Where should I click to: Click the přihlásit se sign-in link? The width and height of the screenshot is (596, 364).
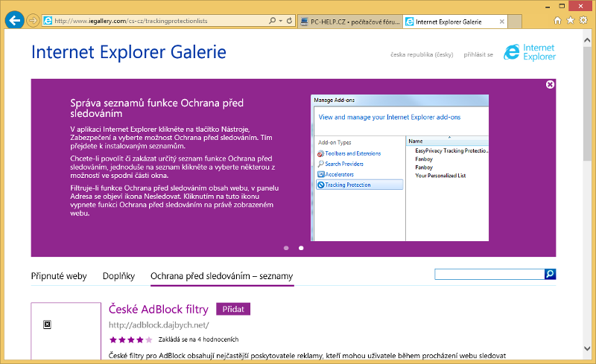click(478, 55)
